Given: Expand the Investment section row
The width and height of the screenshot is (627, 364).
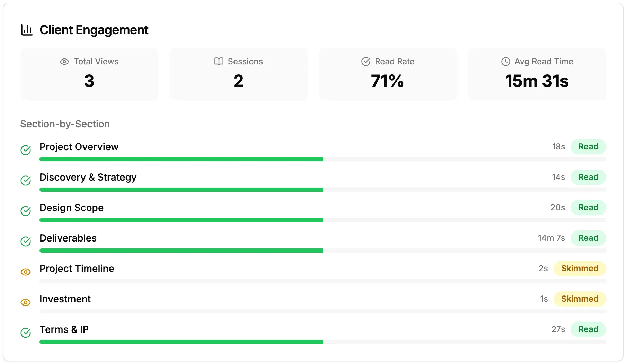Looking at the screenshot, I should coord(65,299).
